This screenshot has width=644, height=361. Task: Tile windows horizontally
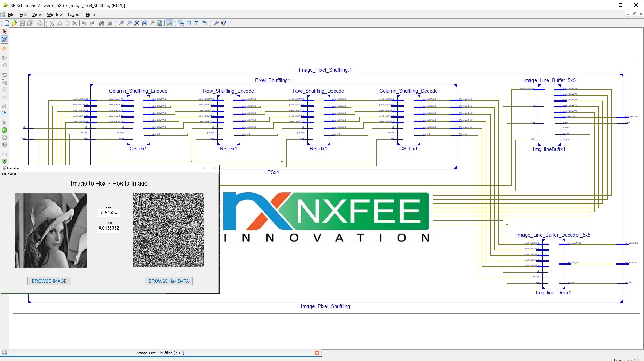pos(189,23)
